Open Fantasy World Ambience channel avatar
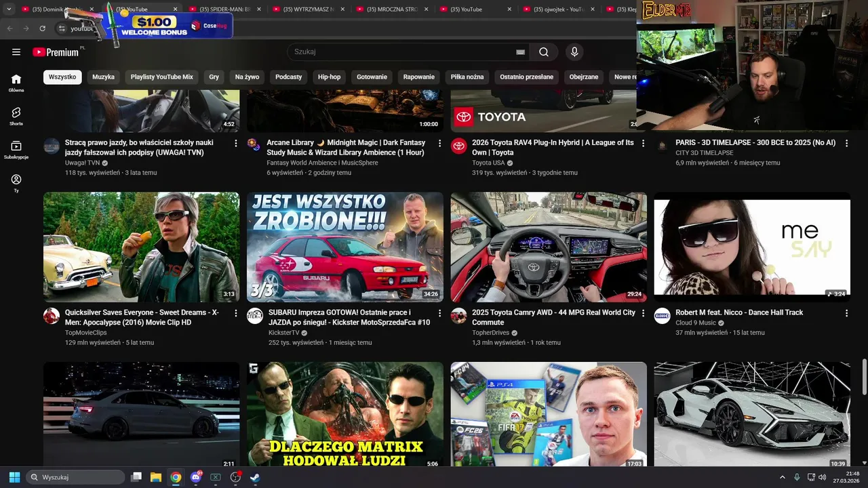Image resolution: width=868 pixels, height=488 pixels. pyautogui.click(x=255, y=146)
